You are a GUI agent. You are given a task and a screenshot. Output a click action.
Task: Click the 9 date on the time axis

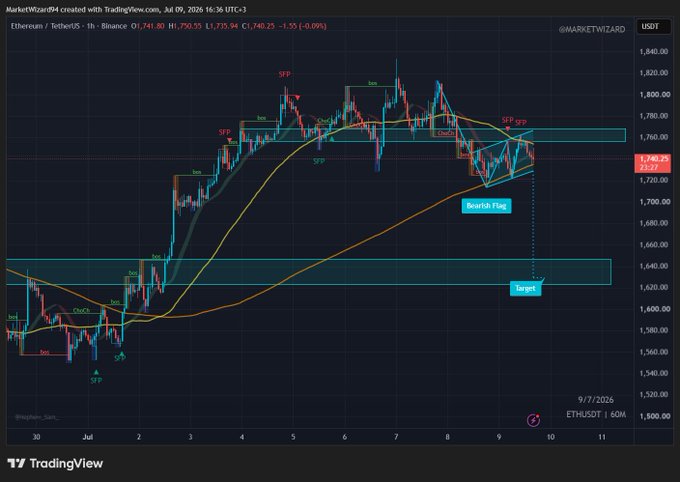(499, 437)
